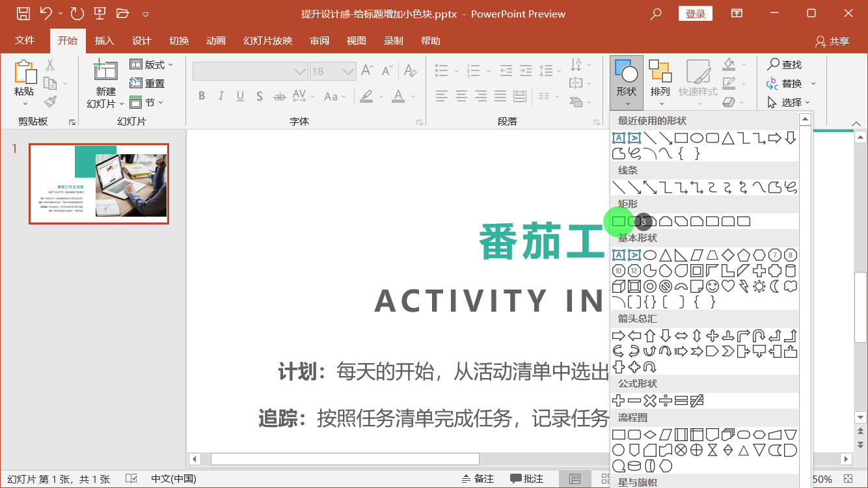
Task: Select the Scribble shape in the Lines section
Action: pos(791,187)
